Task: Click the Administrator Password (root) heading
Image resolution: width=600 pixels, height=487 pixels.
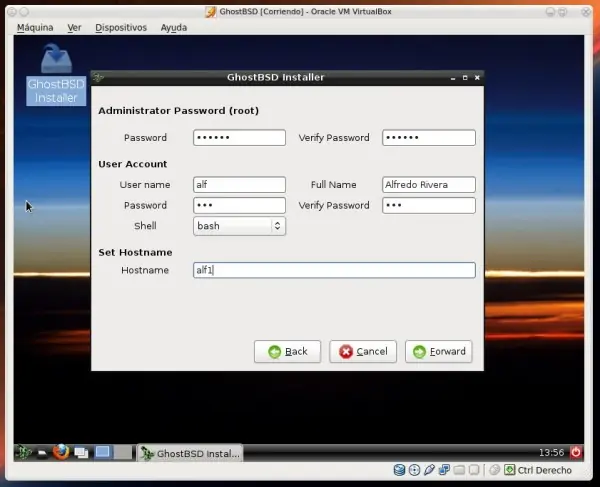Action: (x=178, y=111)
